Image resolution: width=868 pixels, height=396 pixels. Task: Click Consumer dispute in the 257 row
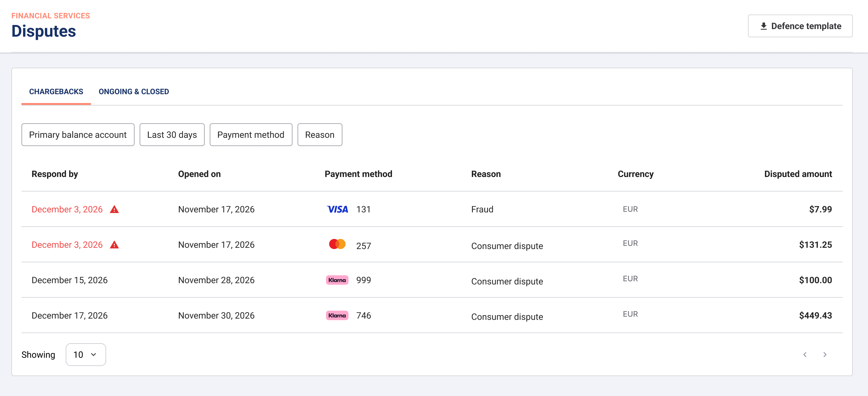pyautogui.click(x=507, y=246)
